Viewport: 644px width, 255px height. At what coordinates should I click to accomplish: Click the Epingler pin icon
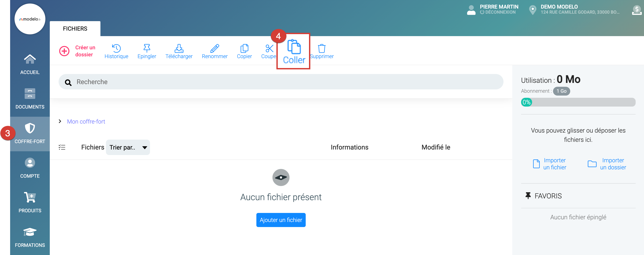[x=147, y=48]
